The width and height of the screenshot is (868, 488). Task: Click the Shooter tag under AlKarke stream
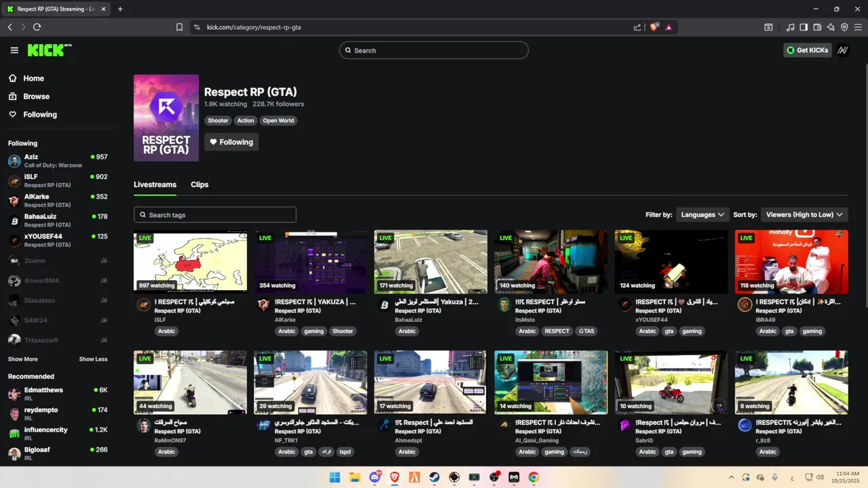point(342,331)
